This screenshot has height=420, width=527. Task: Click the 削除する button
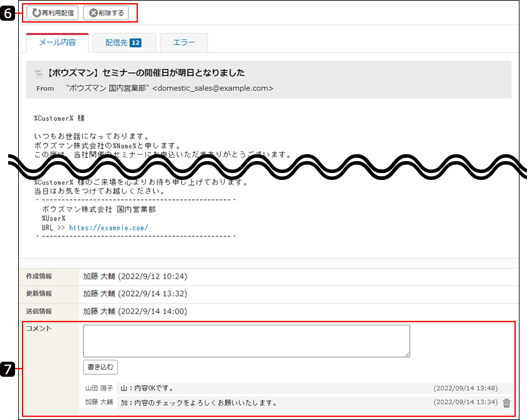pos(106,13)
